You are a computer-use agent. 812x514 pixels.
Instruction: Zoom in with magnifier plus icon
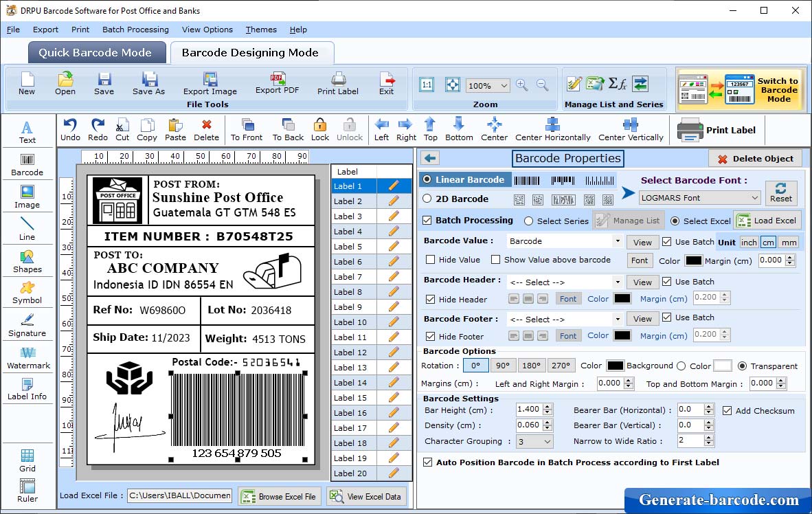522,85
